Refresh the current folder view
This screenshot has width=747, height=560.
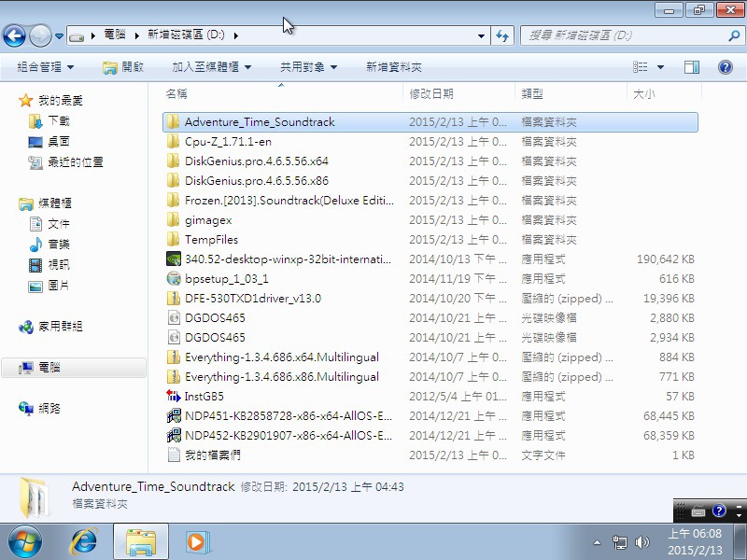coord(502,35)
